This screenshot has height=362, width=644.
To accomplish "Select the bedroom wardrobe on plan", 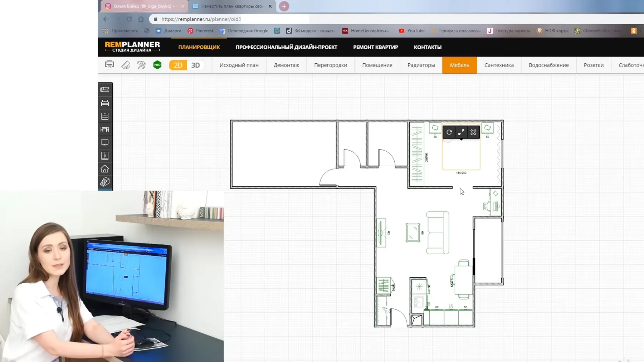I will [x=417, y=154].
